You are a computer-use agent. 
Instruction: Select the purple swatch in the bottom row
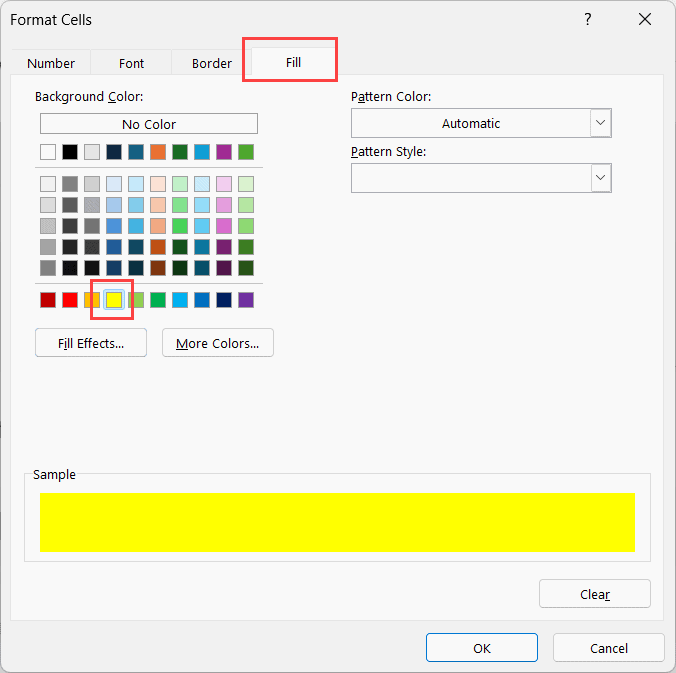click(x=246, y=300)
